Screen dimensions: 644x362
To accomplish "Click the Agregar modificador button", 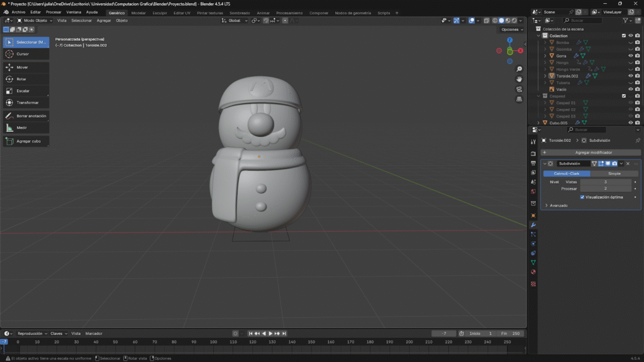I will pyautogui.click(x=593, y=152).
